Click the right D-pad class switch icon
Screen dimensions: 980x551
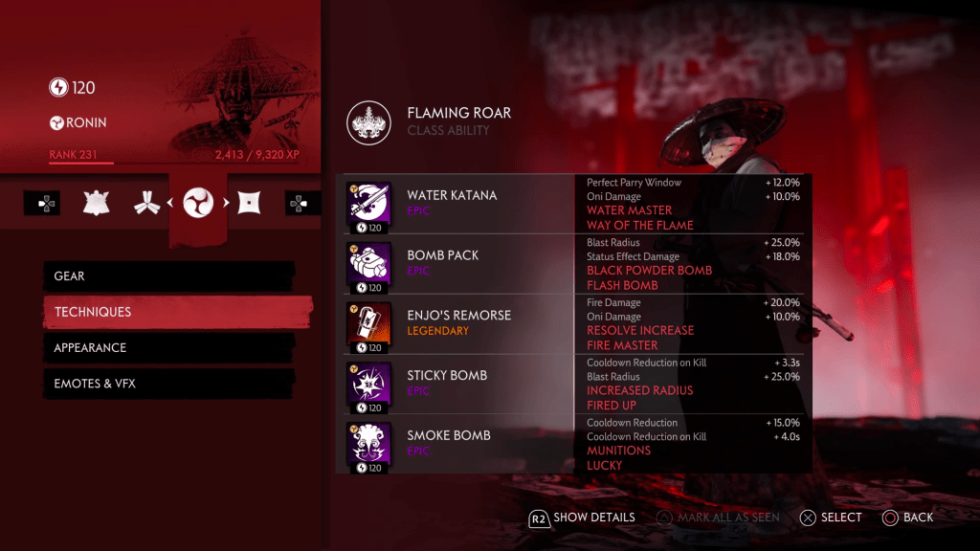click(x=300, y=203)
